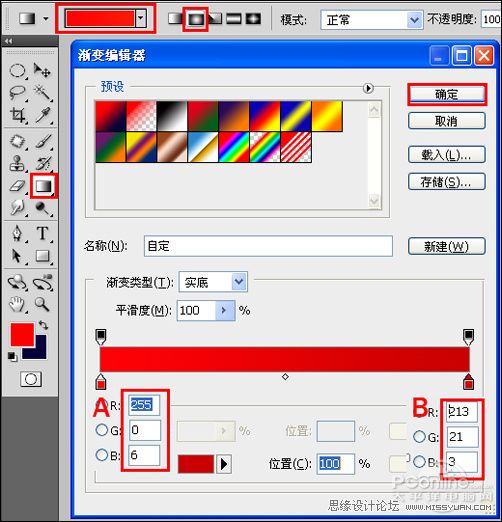Select the Healing Patch tool
Viewport: 502px width, 522px height.
click(17, 141)
